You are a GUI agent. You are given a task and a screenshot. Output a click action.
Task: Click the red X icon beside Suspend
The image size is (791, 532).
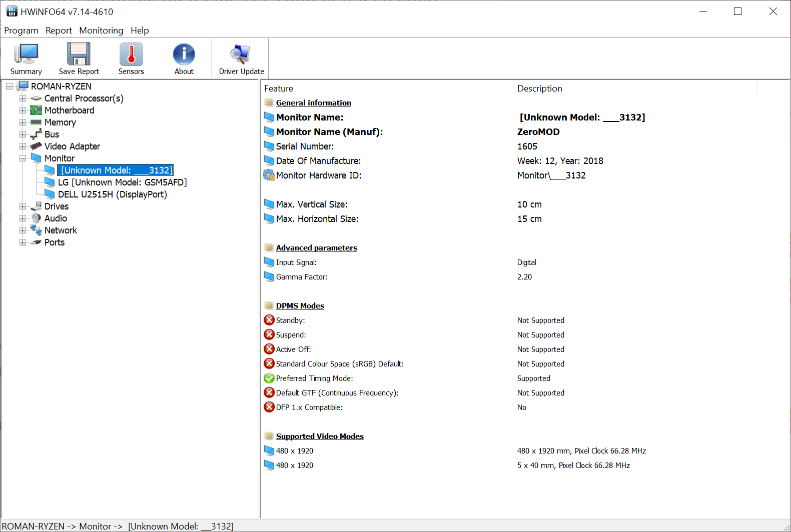point(269,334)
